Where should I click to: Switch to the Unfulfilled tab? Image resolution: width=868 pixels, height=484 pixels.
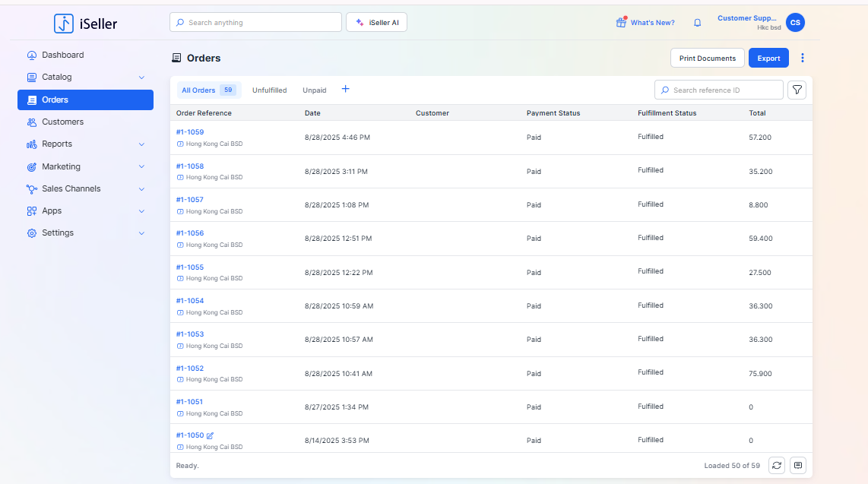[x=270, y=90]
